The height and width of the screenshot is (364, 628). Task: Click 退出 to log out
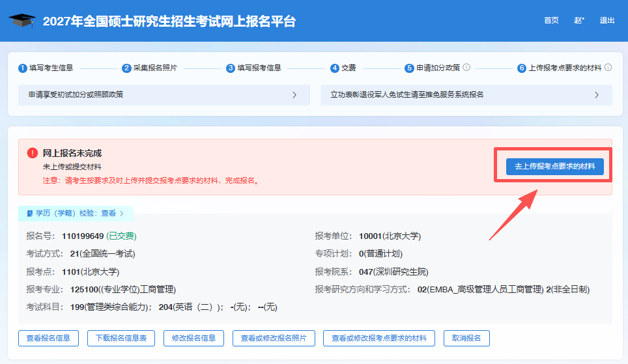click(607, 20)
